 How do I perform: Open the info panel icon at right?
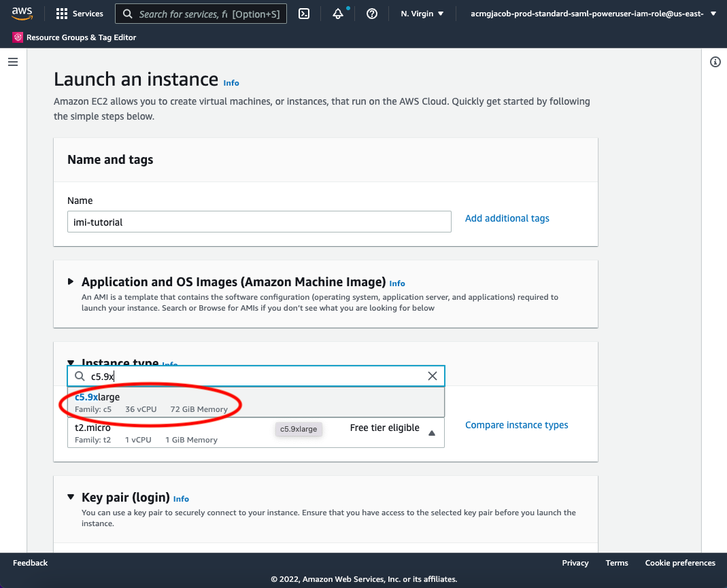point(715,62)
